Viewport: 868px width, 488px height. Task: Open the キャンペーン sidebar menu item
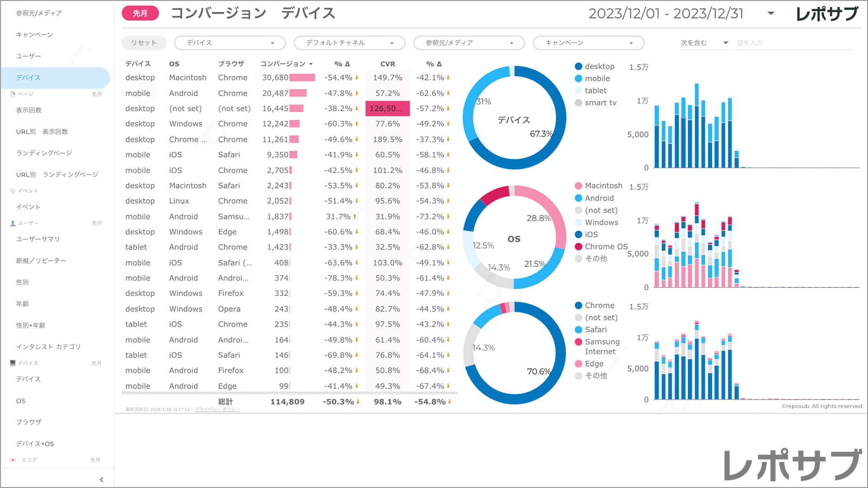click(x=34, y=35)
